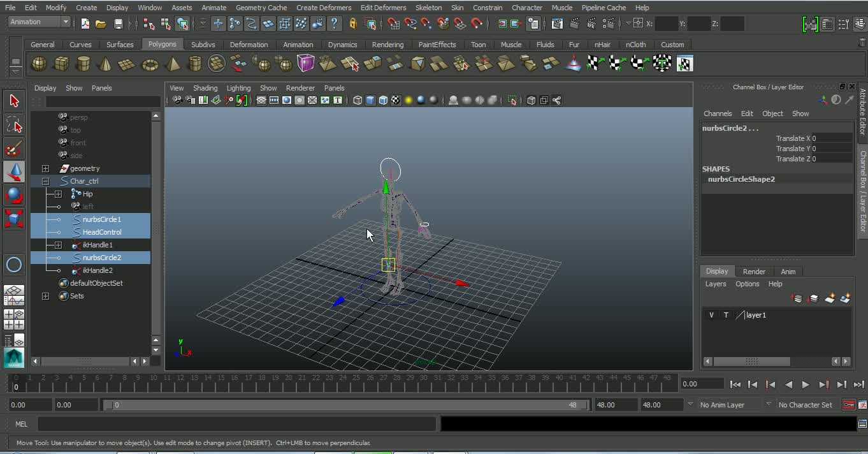This screenshot has width=868, height=454.
Task: Create a polygon cone from the shelf
Action: click(x=105, y=64)
